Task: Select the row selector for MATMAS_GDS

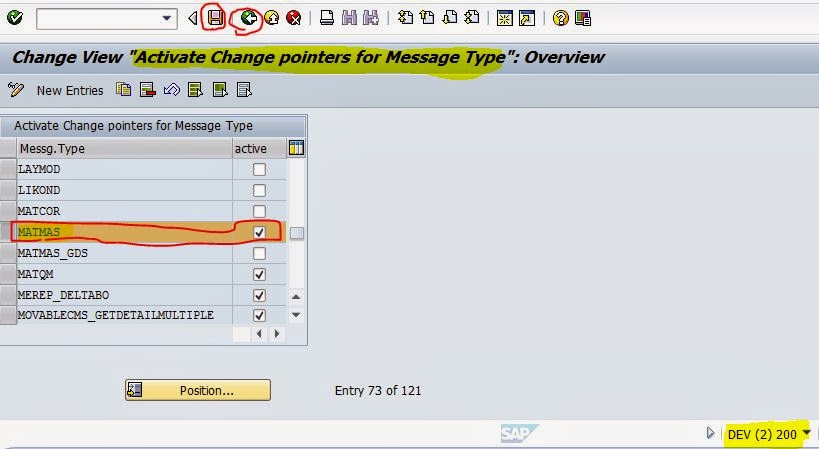Action: [x=8, y=253]
